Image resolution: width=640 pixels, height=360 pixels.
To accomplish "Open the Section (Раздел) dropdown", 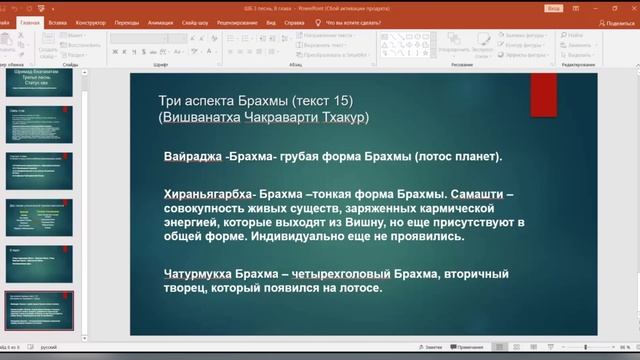I will point(73,55).
